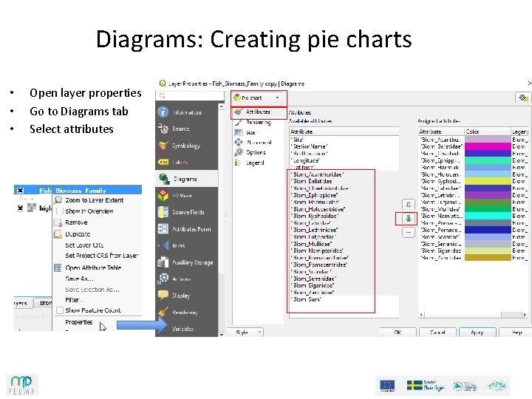Click the search field in properties sidebar

coord(190,96)
